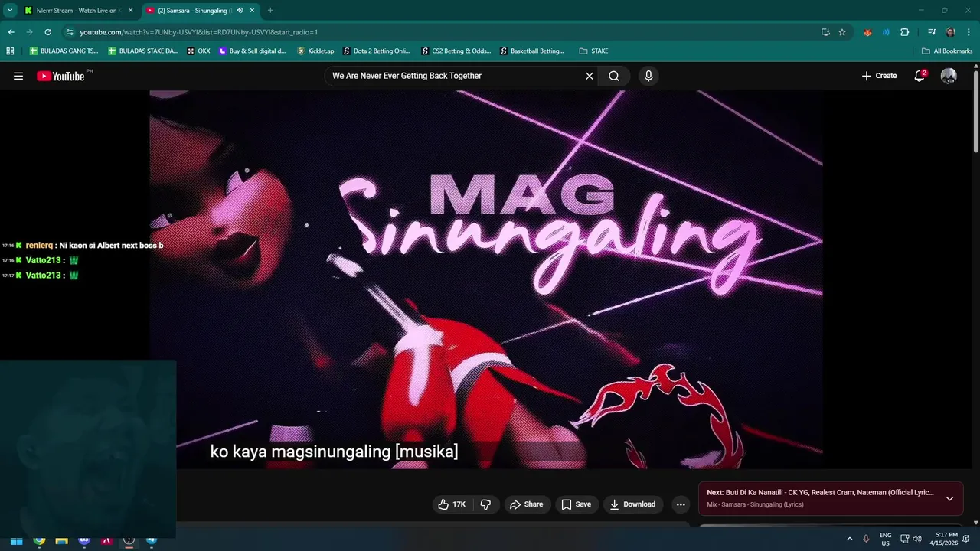Open the Chrome three-dot menu

[969, 32]
